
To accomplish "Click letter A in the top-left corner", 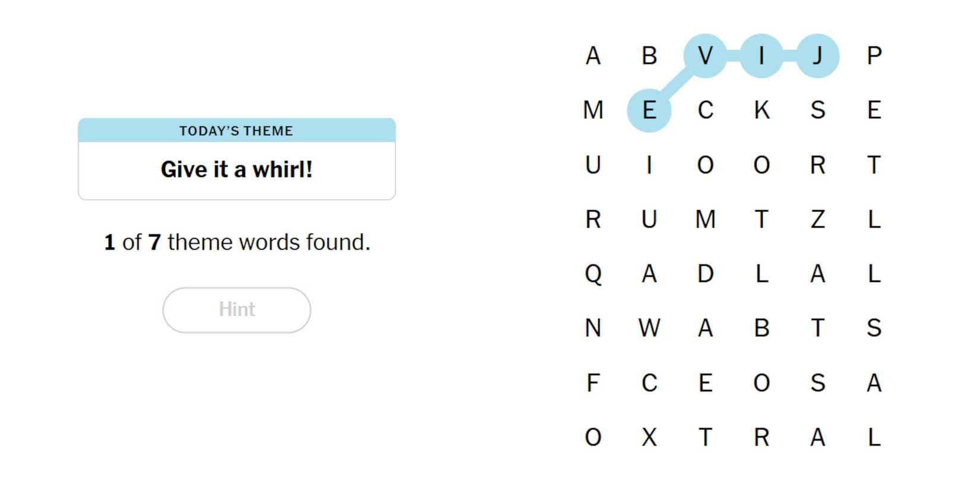I will [593, 56].
